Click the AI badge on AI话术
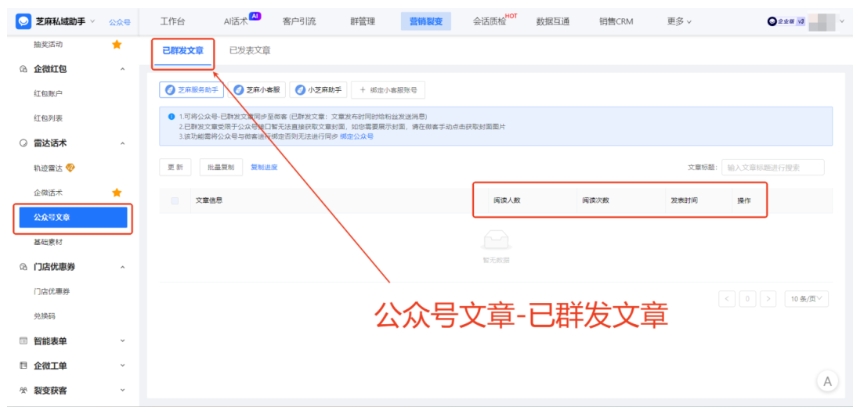Screen dimensions: 864x414 click(255, 16)
